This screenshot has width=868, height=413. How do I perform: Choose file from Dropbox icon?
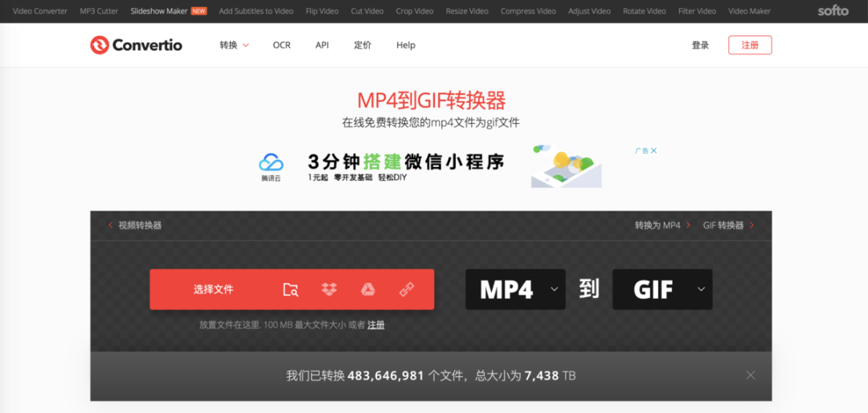coord(330,289)
